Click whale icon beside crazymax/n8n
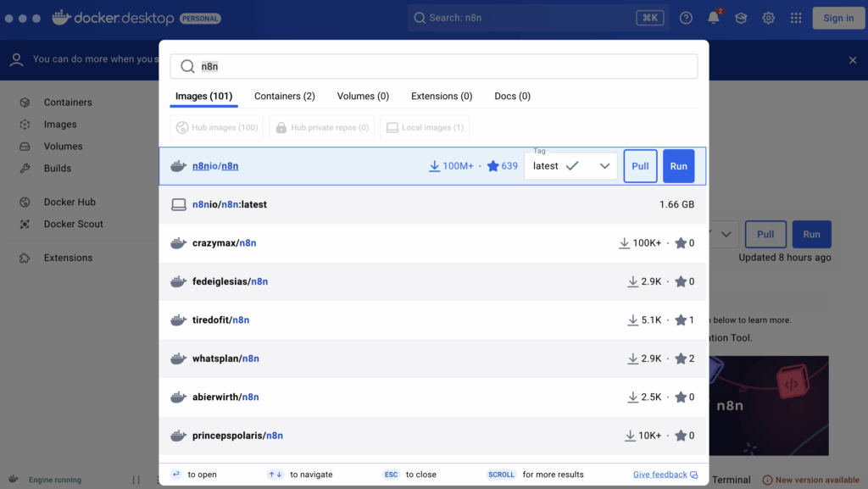The width and height of the screenshot is (868, 489). point(178,243)
